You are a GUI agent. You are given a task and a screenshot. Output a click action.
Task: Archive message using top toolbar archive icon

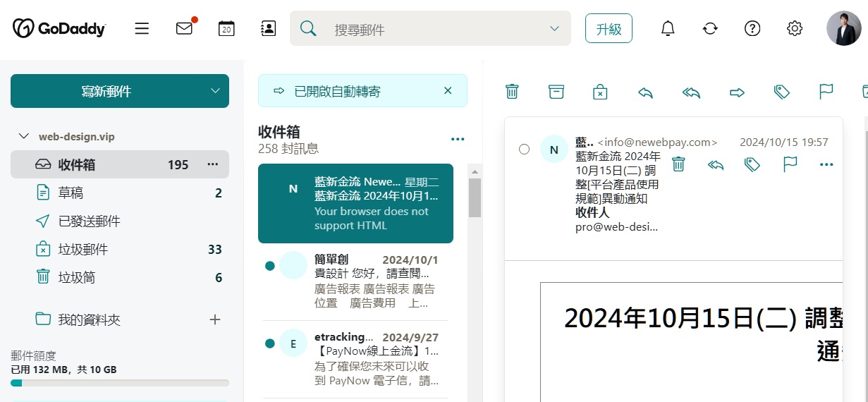[556, 92]
